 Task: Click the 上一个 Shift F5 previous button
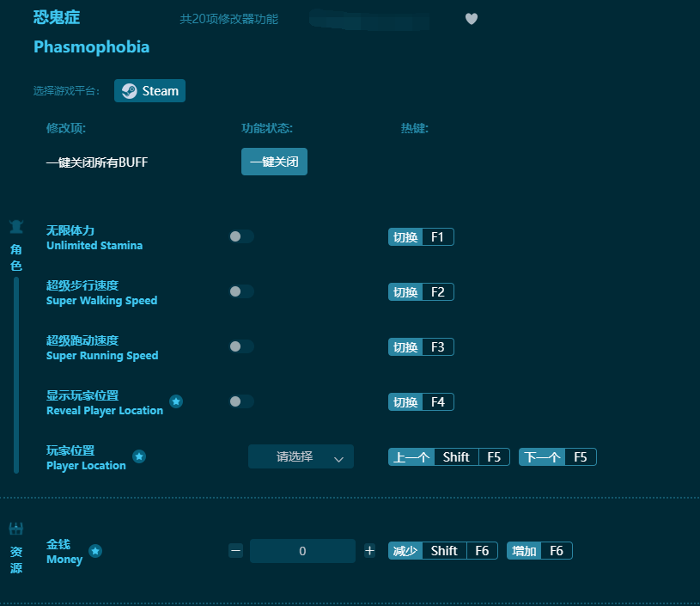448,456
